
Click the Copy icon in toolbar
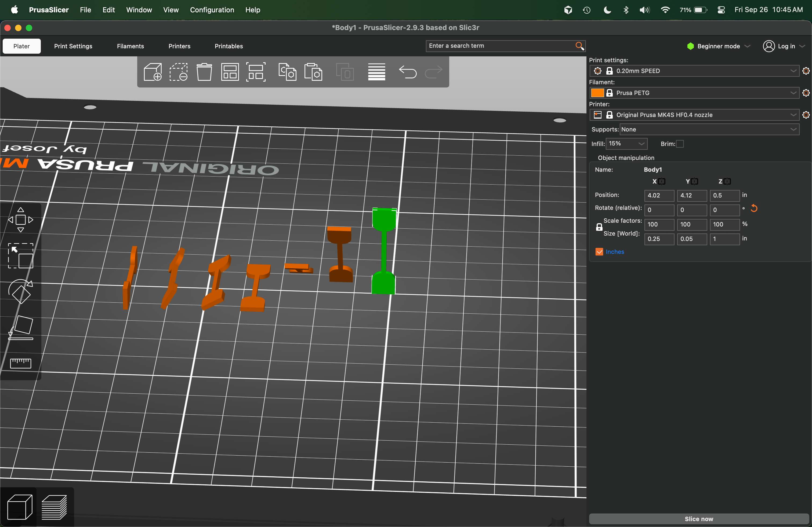tap(287, 72)
